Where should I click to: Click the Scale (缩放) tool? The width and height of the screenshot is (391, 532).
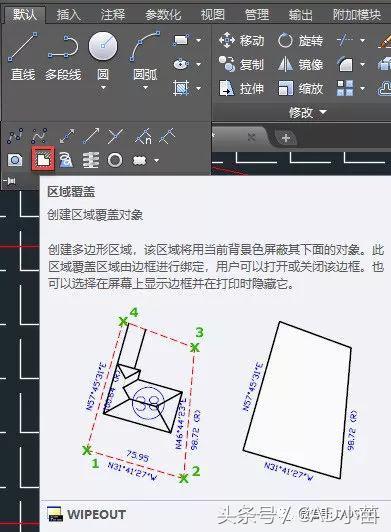click(300, 89)
